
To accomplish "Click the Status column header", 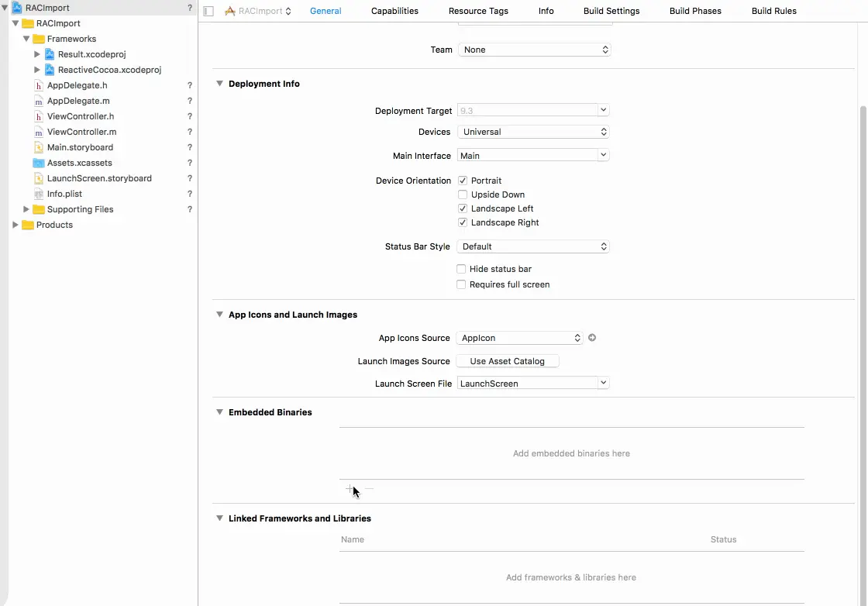I will 724,539.
